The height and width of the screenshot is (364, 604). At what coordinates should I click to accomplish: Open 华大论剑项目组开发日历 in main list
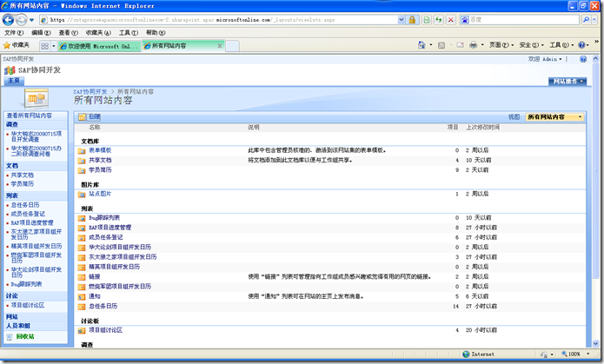click(x=120, y=247)
